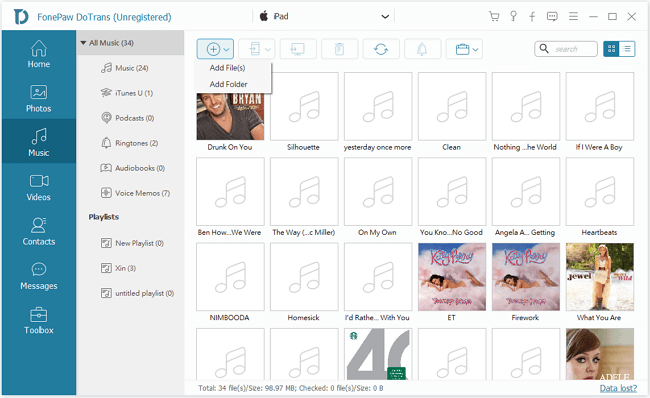Open the shopping cart purchase icon
Image resolution: width=650 pixels, height=398 pixels.
click(x=494, y=16)
